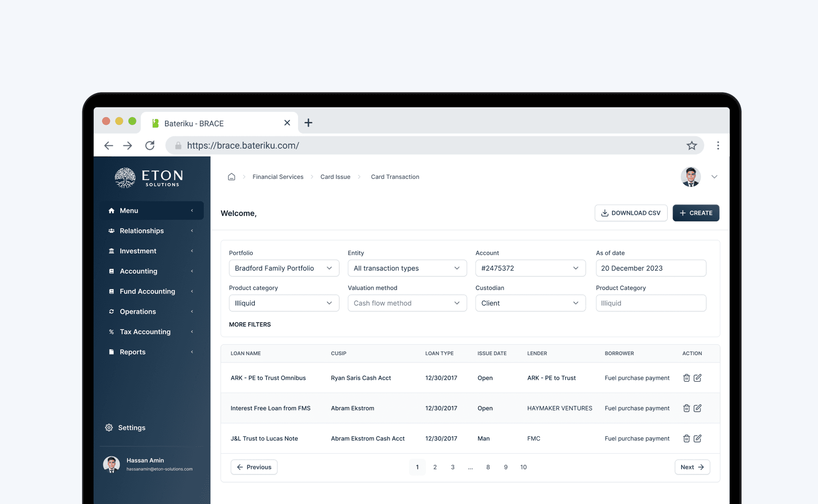Open the Custodian Client dropdown
Screen dimensions: 818x504
click(530, 303)
